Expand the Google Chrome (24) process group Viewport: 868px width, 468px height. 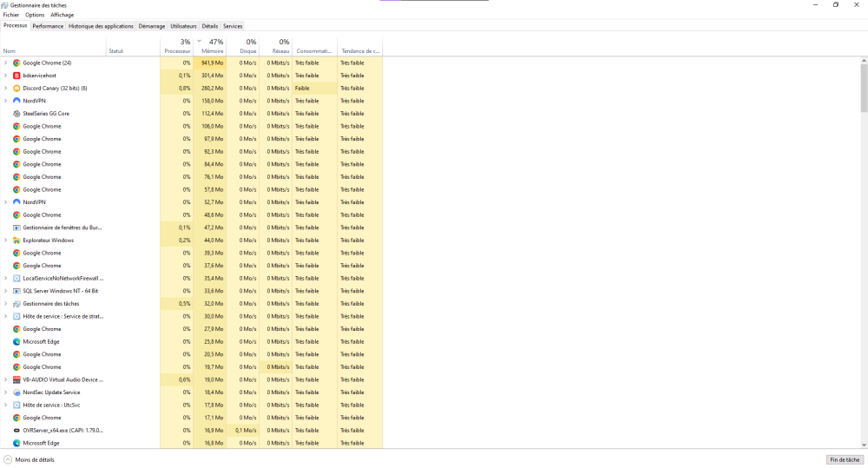[5, 63]
